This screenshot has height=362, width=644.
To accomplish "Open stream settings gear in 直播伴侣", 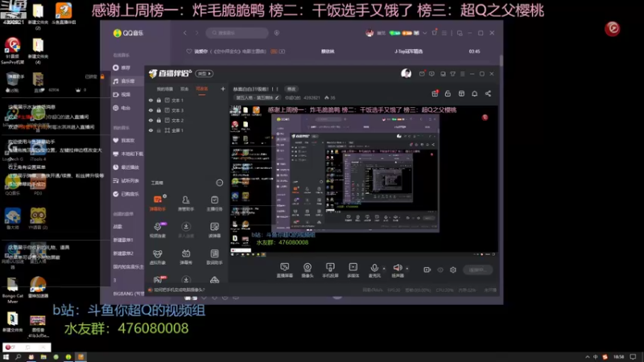I will coord(453,270).
